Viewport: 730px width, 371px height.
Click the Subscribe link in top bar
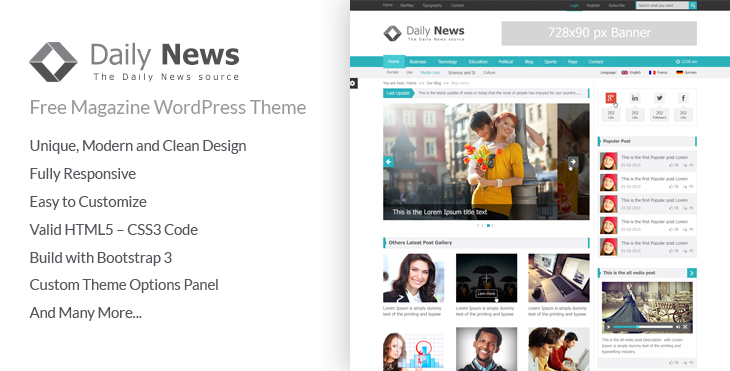pos(616,6)
